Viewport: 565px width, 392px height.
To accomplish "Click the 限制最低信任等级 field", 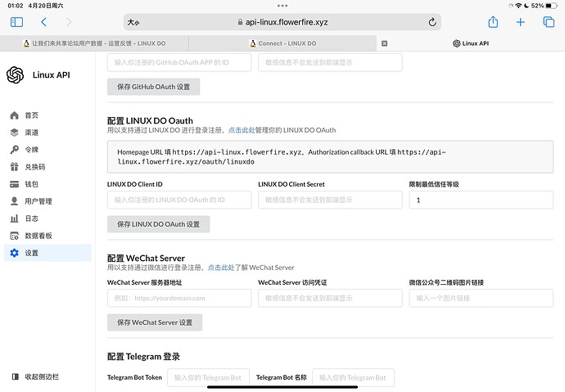I will (481, 200).
